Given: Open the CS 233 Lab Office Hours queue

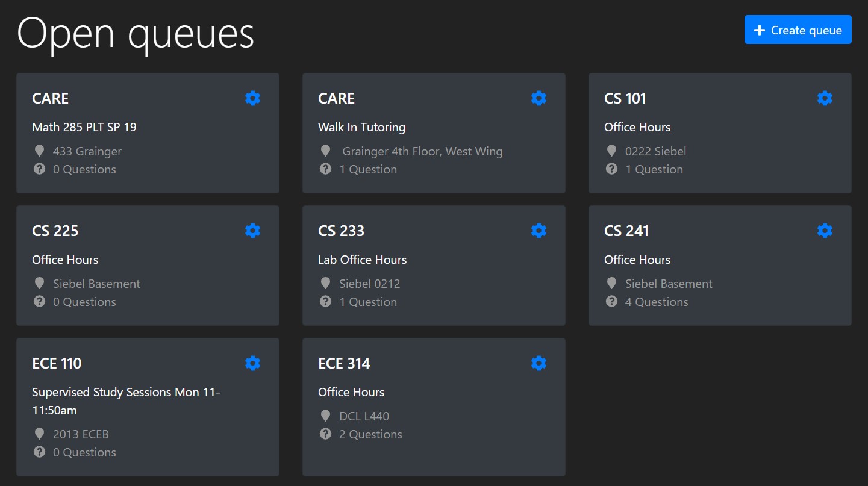Looking at the screenshot, I should click(x=434, y=266).
